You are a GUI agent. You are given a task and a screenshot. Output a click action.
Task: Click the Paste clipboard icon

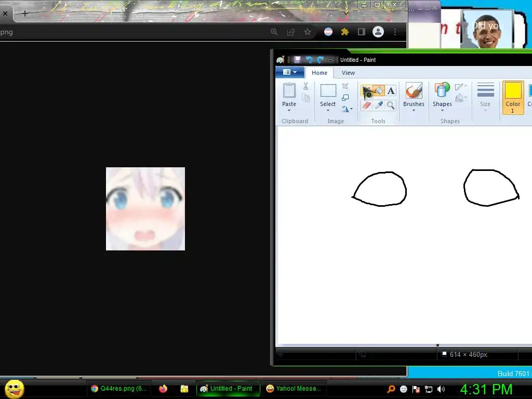[x=289, y=90]
